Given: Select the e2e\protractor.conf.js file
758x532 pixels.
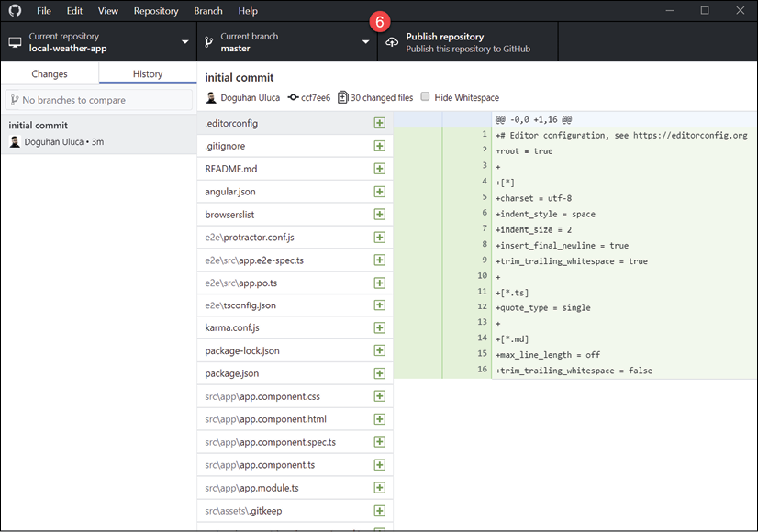Looking at the screenshot, I should pos(295,238).
